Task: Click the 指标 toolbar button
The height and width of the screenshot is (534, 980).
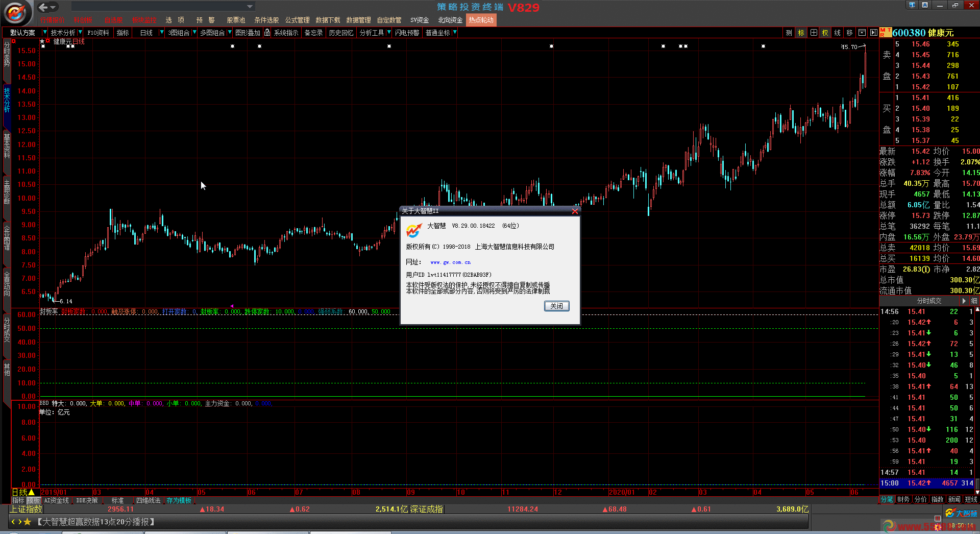Action: coord(123,33)
